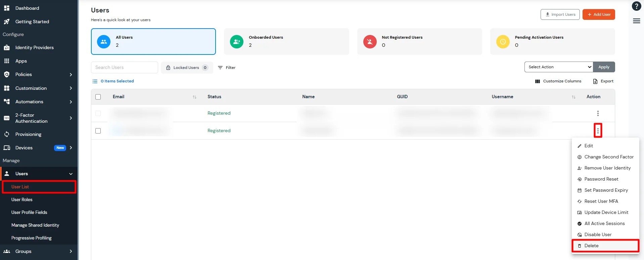Select Delete from the action menu
This screenshot has width=644, height=260.
(605, 246)
